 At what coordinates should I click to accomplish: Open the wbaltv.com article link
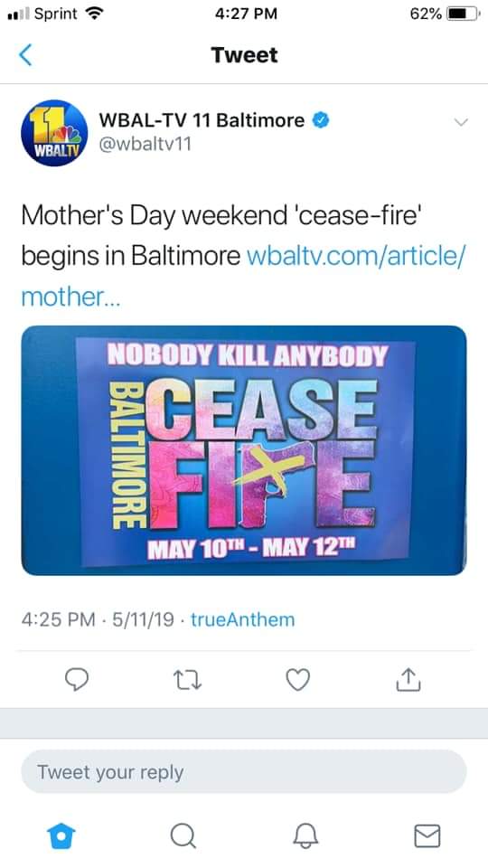(x=243, y=276)
